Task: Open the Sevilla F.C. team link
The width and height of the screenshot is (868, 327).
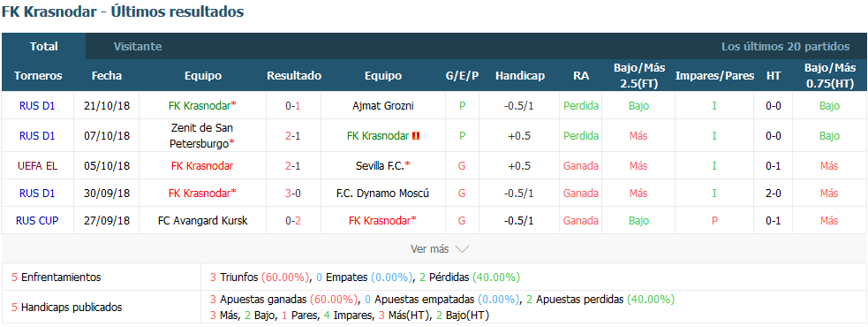Action: pyautogui.click(x=383, y=166)
